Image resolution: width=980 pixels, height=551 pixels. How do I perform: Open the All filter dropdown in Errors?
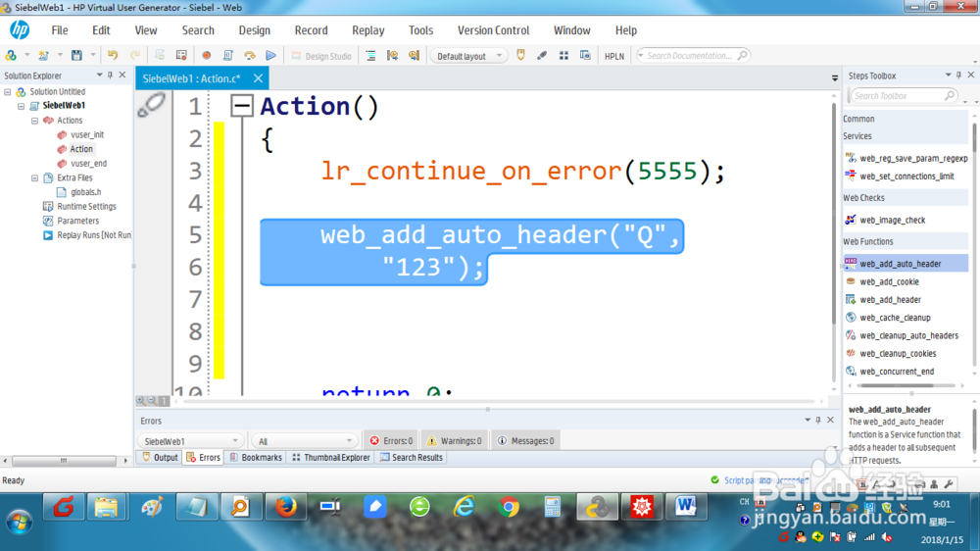click(304, 441)
